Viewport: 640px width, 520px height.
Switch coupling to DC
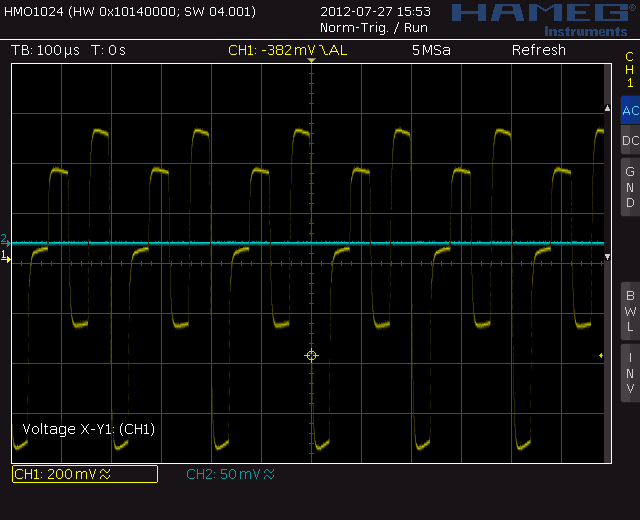click(x=630, y=141)
